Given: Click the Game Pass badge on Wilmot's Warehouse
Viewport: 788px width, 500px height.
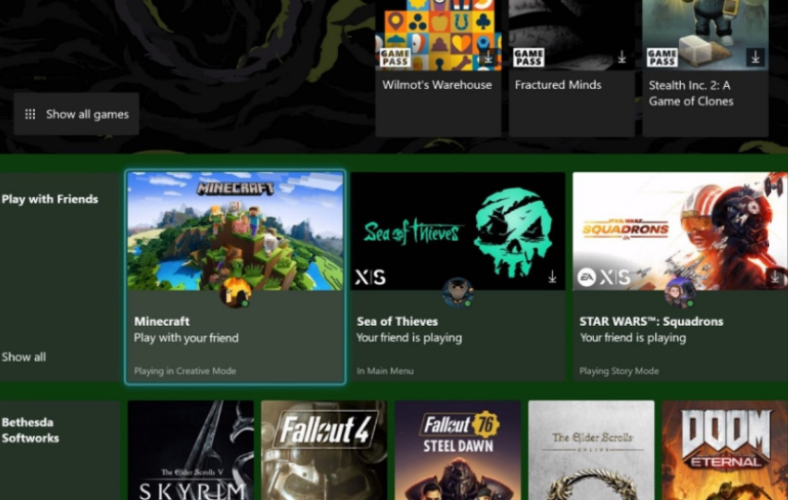Looking at the screenshot, I should [395, 57].
